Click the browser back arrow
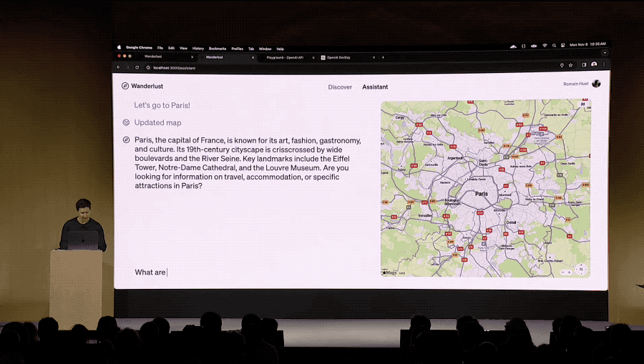 point(119,67)
